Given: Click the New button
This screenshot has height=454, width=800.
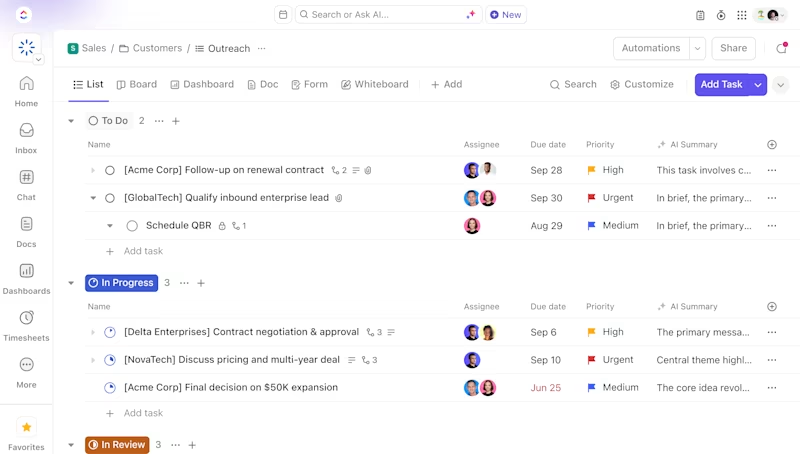Looking at the screenshot, I should point(506,15).
